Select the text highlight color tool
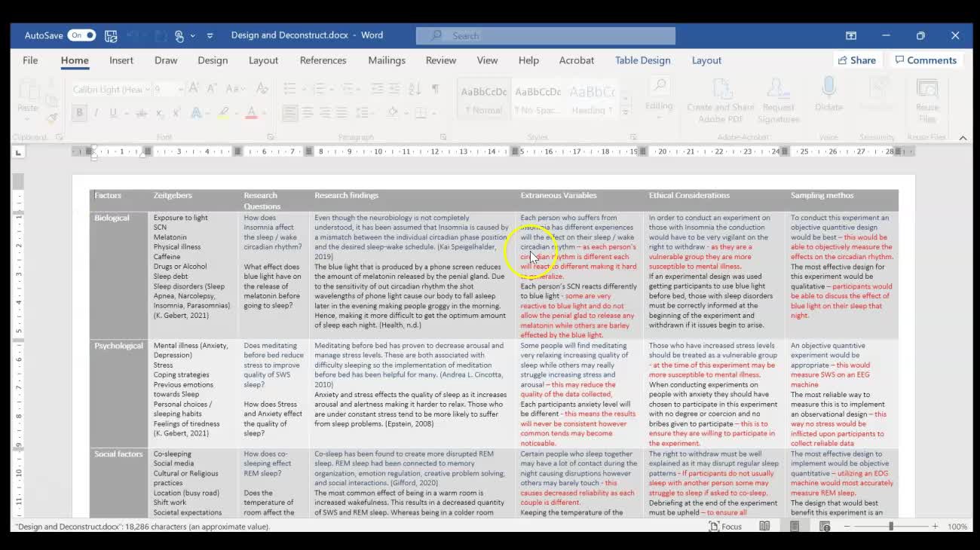The image size is (980, 550). (x=222, y=112)
